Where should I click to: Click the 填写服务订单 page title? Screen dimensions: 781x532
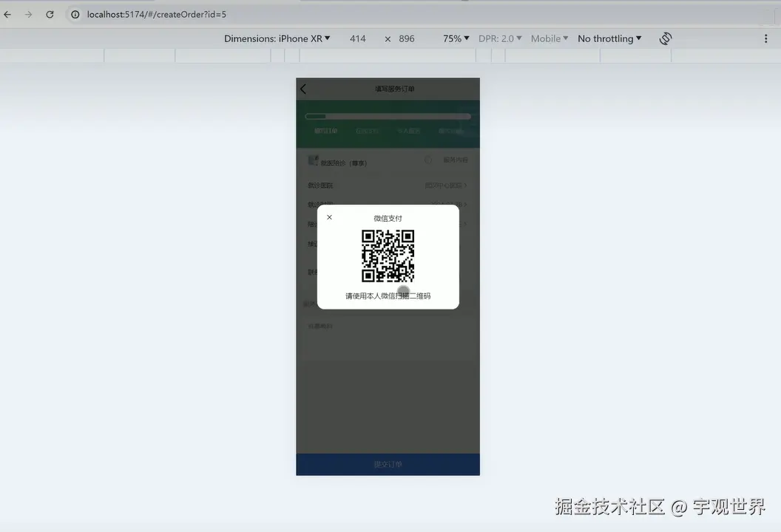click(394, 89)
